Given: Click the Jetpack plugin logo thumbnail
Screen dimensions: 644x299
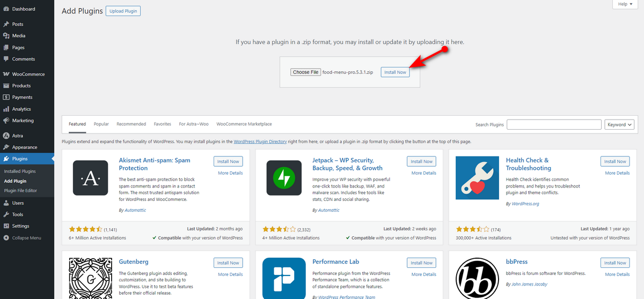Looking at the screenshot, I should click(x=284, y=178).
